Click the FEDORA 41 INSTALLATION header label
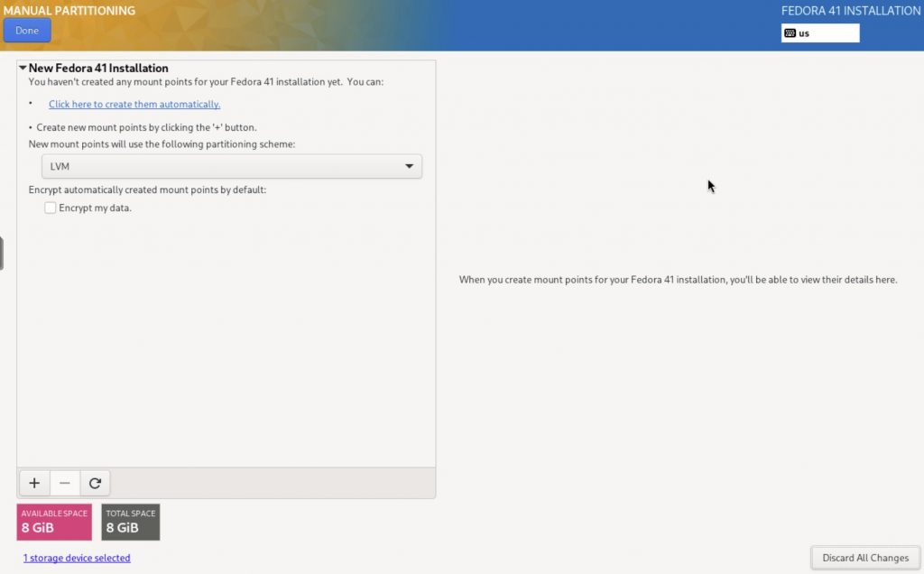924x574 pixels. pos(850,11)
